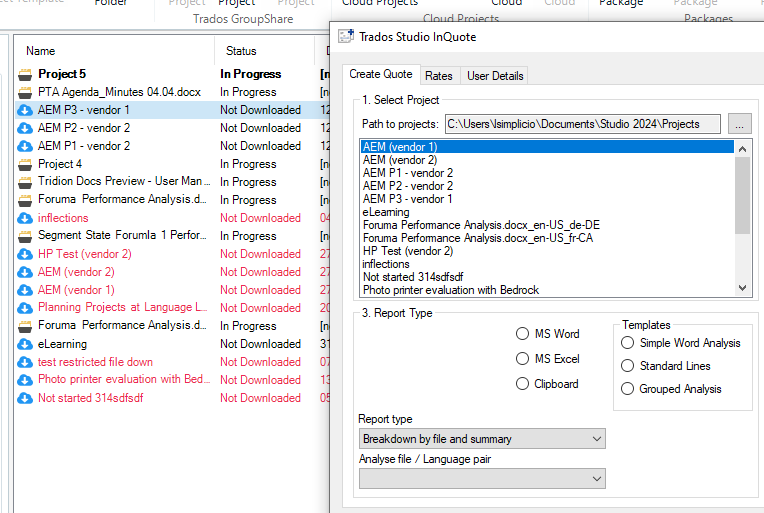Click cloud icon beside HP Test (vendor 2)

pos(25,255)
